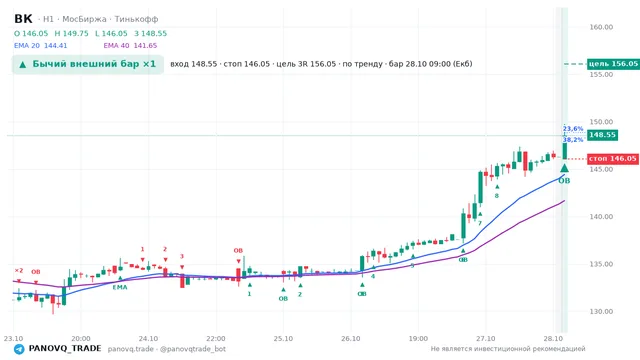Select the red sell marker numbered 3
This screenshot has height=360, width=640.
tap(182, 256)
